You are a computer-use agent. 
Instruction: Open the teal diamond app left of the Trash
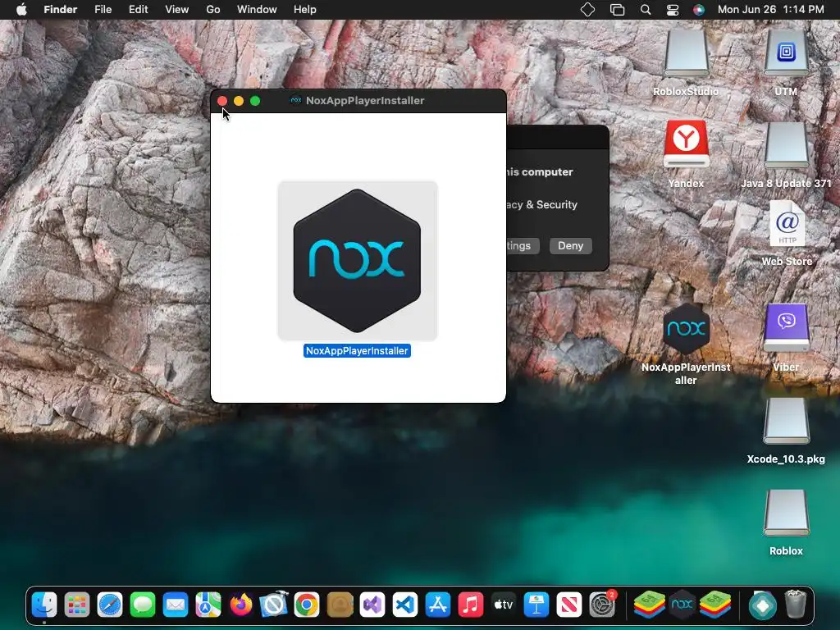[x=762, y=605]
